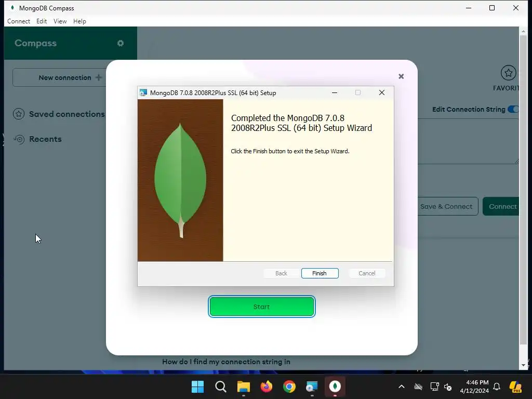Click the green Start button in Compass

(x=262, y=307)
